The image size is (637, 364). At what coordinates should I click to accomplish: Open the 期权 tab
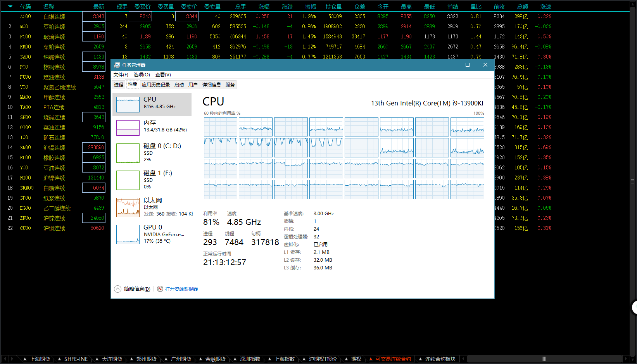click(356, 359)
